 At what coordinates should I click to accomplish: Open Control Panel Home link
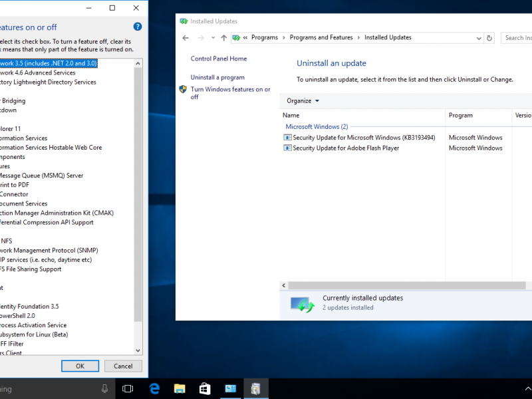(219, 59)
